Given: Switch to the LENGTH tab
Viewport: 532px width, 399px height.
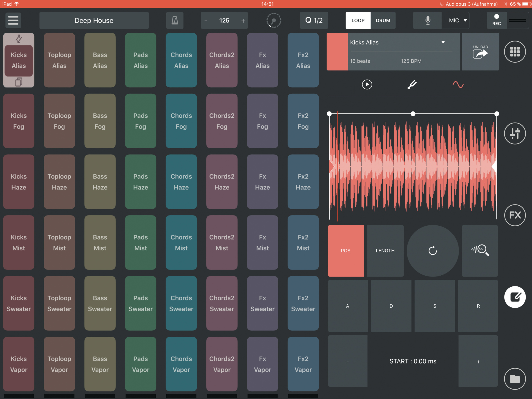Looking at the screenshot, I should point(385,250).
